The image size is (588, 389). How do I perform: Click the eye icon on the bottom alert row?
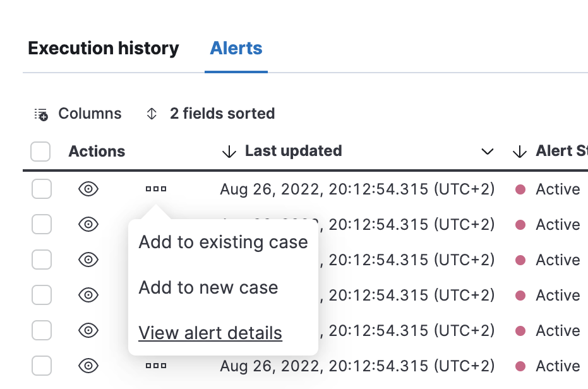click(88, 366)
